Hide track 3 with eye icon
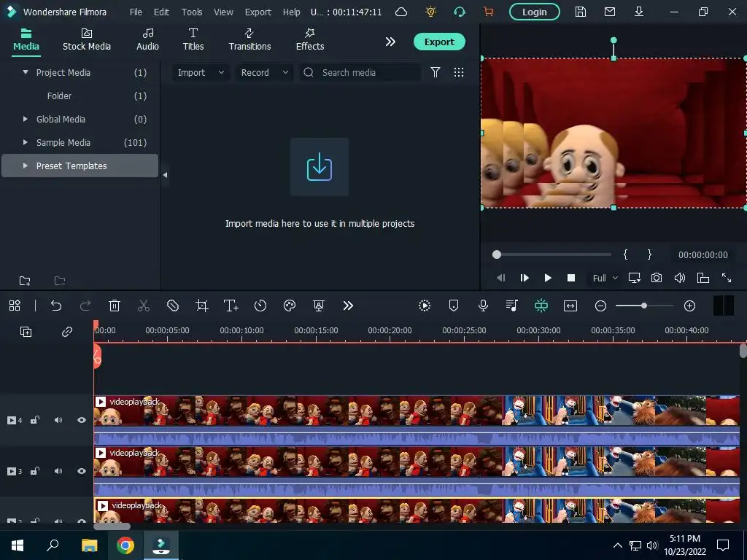This screenshot has width=747, height=560. click(82, 471)
